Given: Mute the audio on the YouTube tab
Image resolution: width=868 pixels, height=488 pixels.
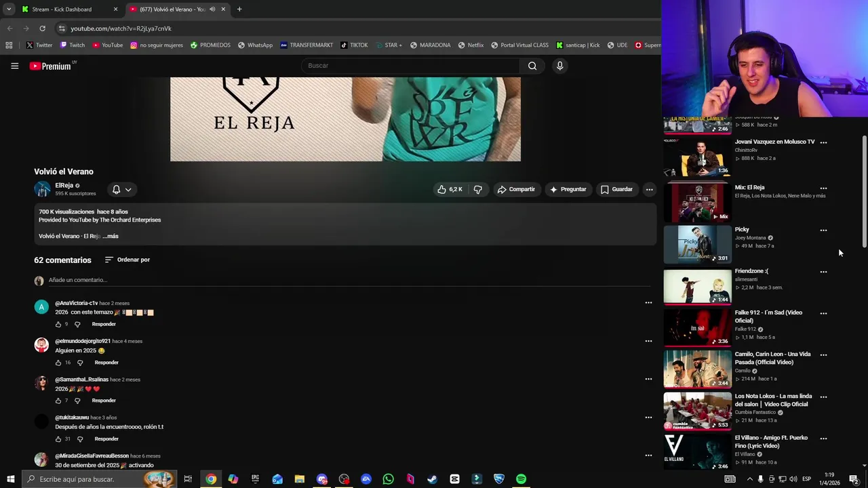Looking at the screenshot, I should click(212, 9).
